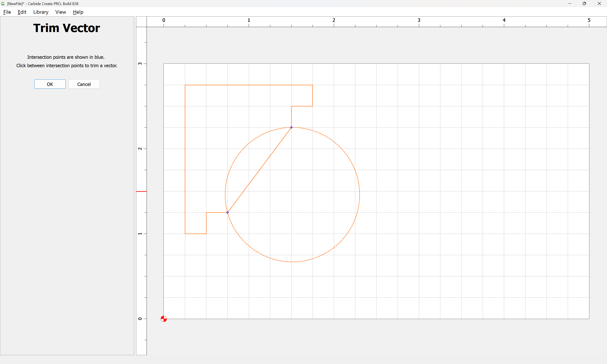
Task: Click the blue intersection point at circle's left
Action: click(227, 212)
